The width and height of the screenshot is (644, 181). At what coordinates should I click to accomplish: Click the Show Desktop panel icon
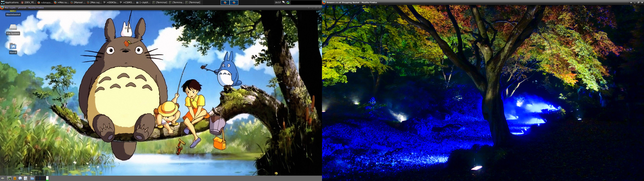(3, 178)
